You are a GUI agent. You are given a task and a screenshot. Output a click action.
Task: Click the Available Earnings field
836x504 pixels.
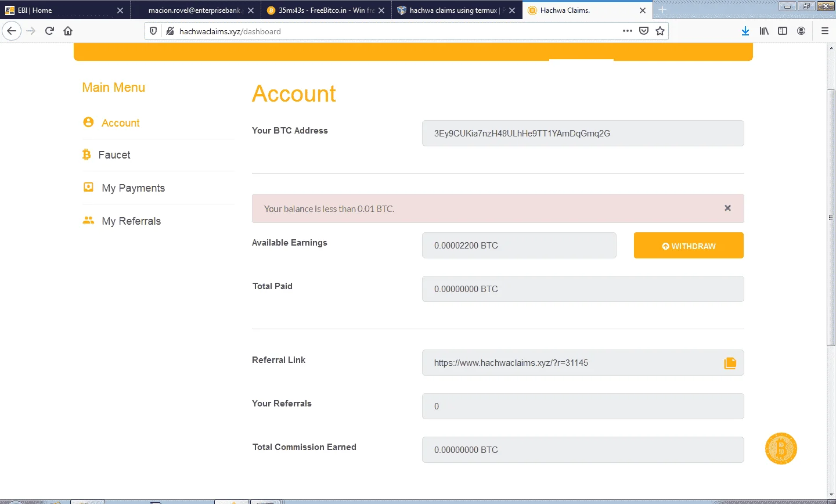pyautogui.click(x=519, y=245)
